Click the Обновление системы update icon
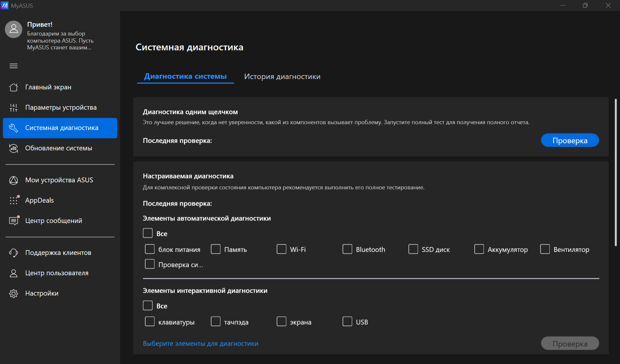Viewport: 620px width, 364px height. point(14,148)
